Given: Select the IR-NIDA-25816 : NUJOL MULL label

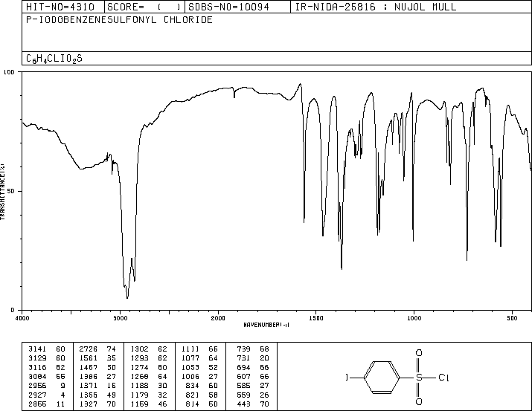Looking at the screenshot, I should click(x=376, y=7).
